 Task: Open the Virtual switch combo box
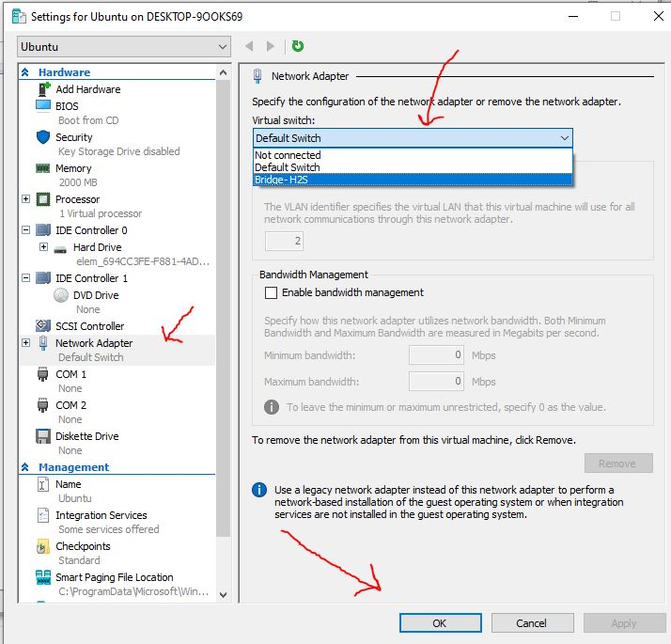[413, 138]
